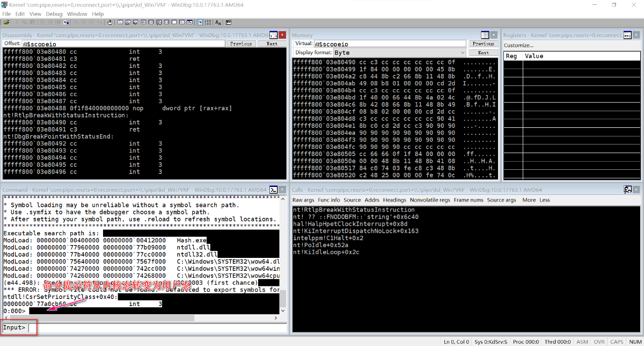Click Customize... in Registers panel

click(518, 45)
